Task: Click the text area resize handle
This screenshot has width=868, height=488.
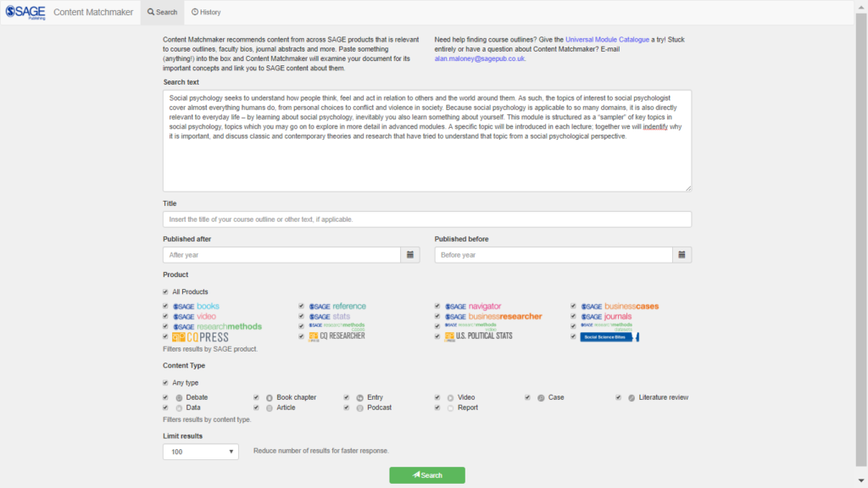Action: [688, 188]
